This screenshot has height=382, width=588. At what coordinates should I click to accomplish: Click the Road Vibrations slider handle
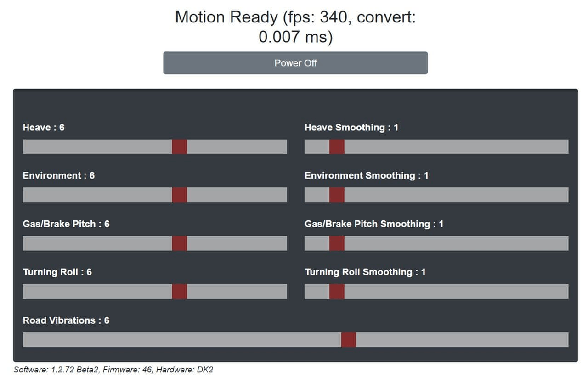pos(349,340)
